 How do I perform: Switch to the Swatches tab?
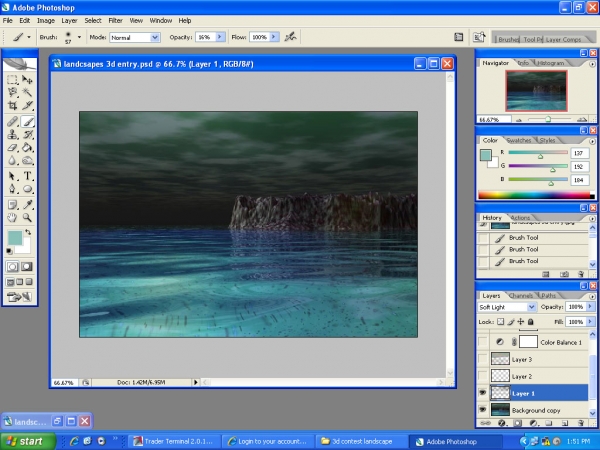click(518, 140)
